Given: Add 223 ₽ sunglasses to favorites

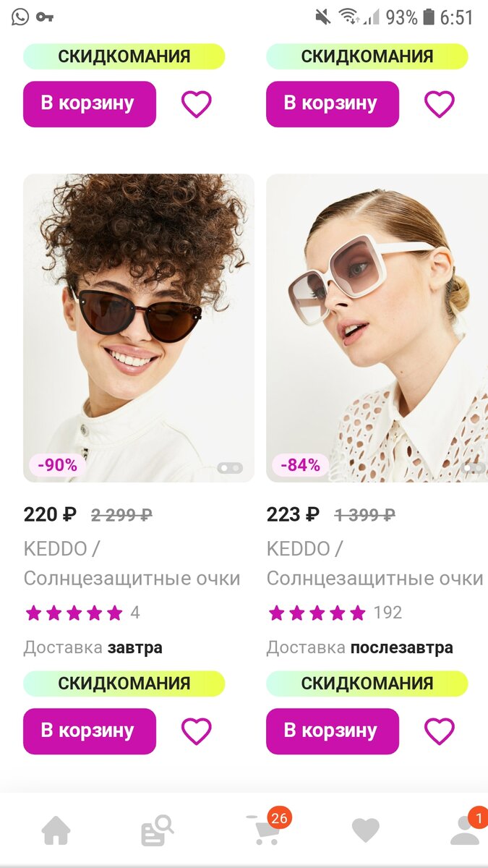Looking at the screenshot, I should 439,731.
